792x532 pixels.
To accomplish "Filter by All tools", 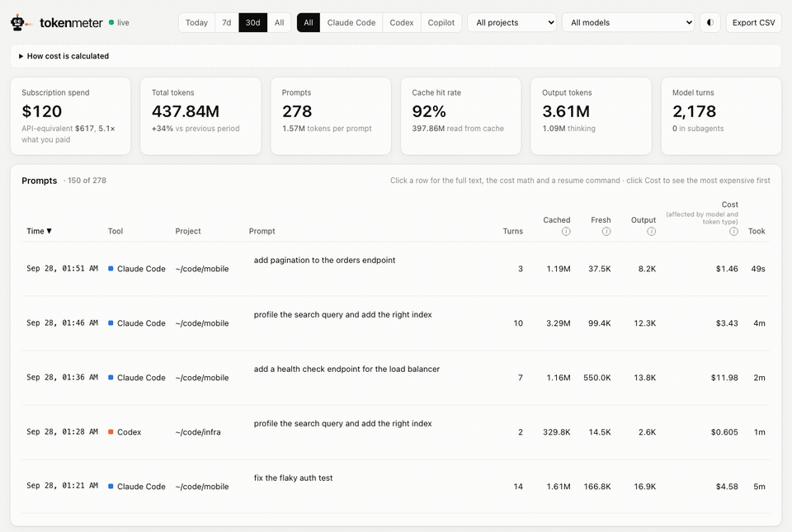I will [x=308, y=23].
